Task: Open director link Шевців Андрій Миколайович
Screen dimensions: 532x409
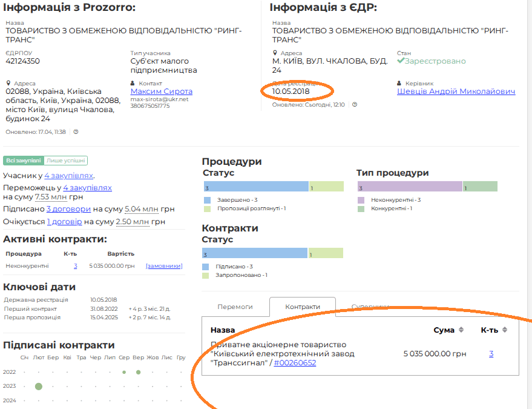Action: 456,91
